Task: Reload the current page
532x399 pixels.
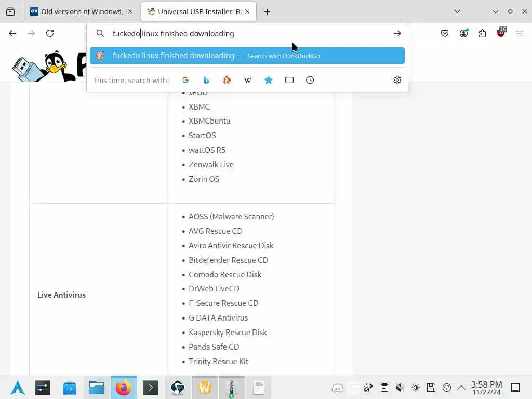Action: 50,33
